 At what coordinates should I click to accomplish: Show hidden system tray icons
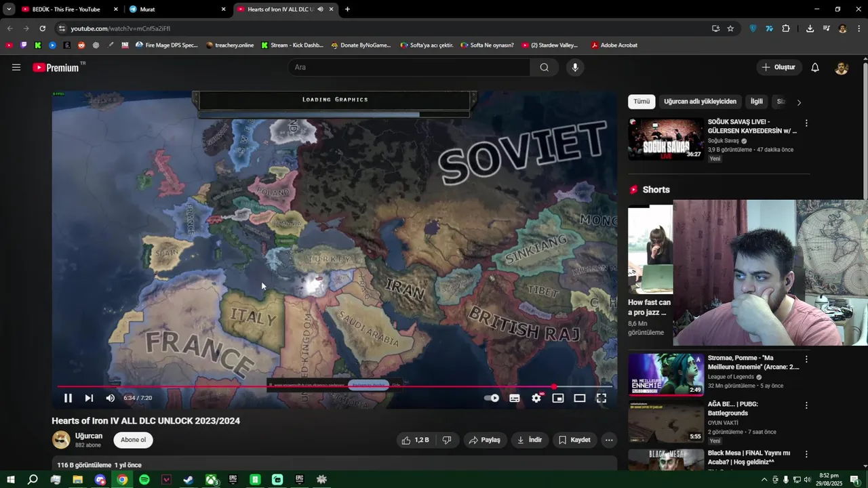pos(764,479)
